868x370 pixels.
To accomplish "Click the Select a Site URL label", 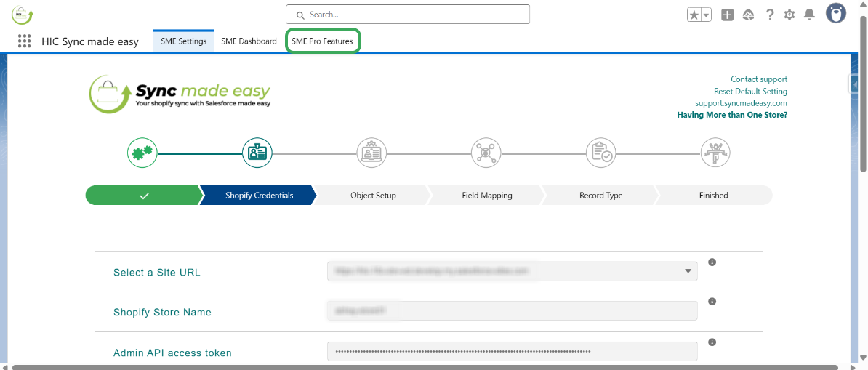I will (157, 272).
